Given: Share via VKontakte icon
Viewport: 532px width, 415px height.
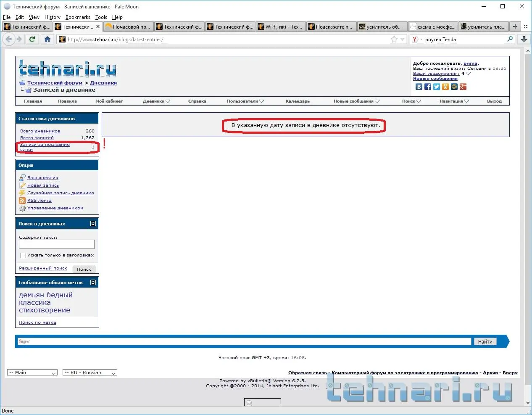Looking at the screenshot, I should click(x=419, y=87).
